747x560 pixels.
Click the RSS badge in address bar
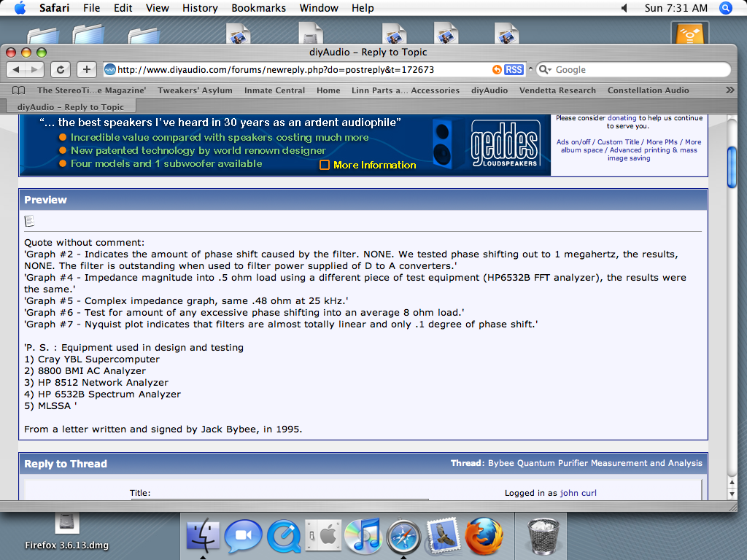click(514, 69)
